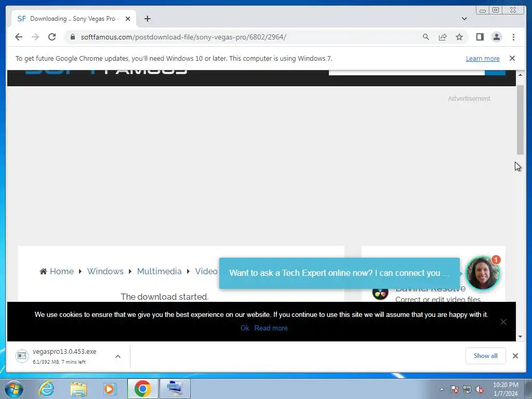This screenshot has height=399, width=532.
Task: Show hidden system tray icons
Action: pos(442,389)
